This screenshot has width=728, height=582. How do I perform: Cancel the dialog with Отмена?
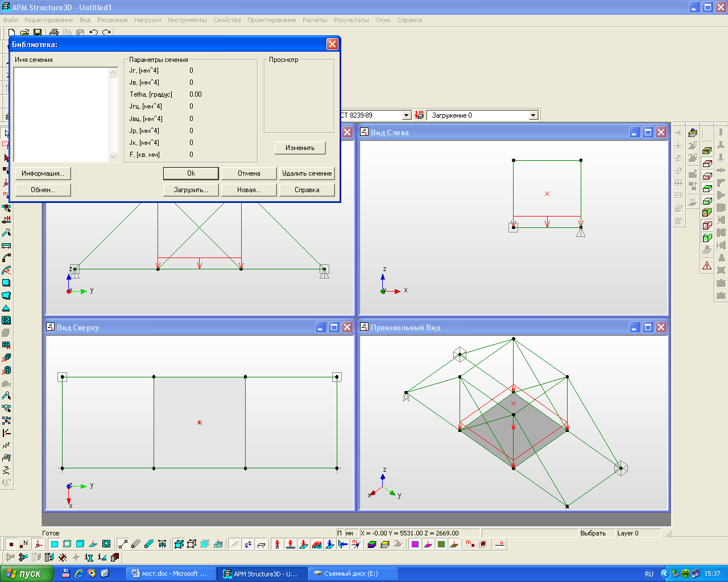click(x=249, y=173)
